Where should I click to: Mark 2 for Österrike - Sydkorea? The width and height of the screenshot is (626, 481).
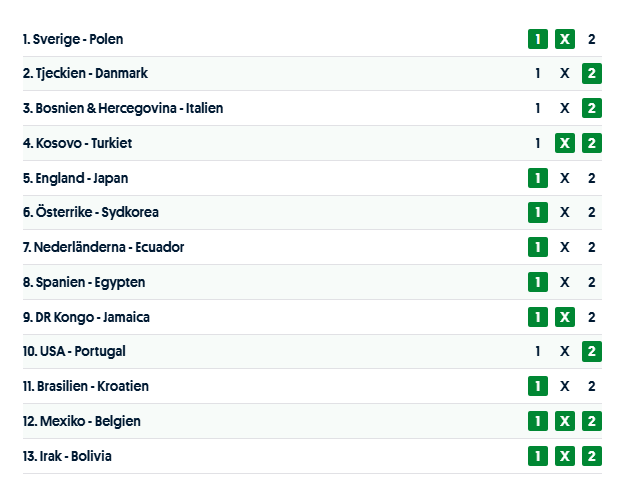click(x=592, y=212)
